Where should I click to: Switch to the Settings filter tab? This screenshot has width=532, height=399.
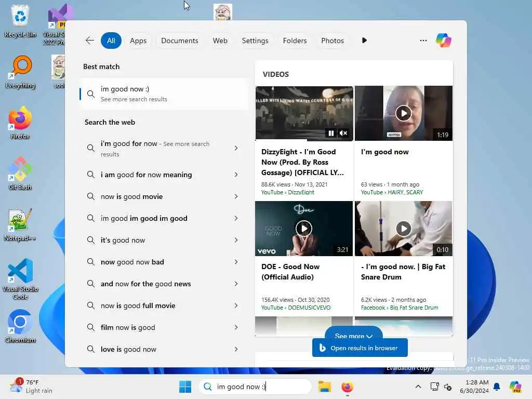(255, 41)
